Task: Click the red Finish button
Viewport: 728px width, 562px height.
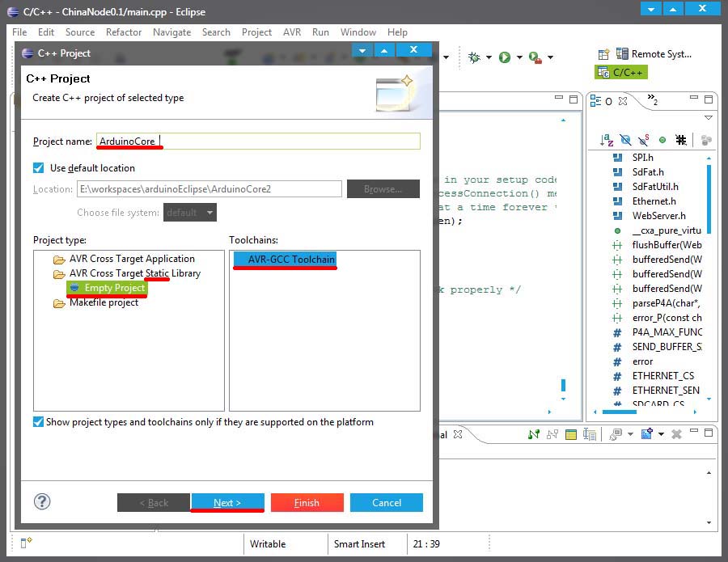Action: tap(307, 503)
